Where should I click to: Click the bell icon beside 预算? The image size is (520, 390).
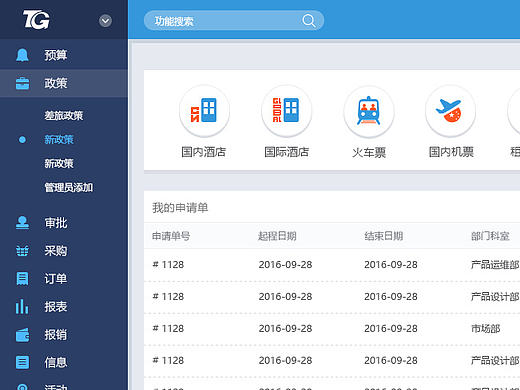[22, 55]
